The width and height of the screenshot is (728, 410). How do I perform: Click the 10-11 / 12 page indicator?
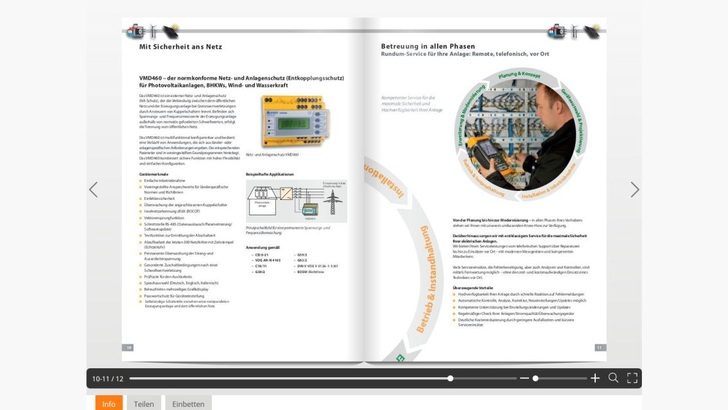(108, 378)
